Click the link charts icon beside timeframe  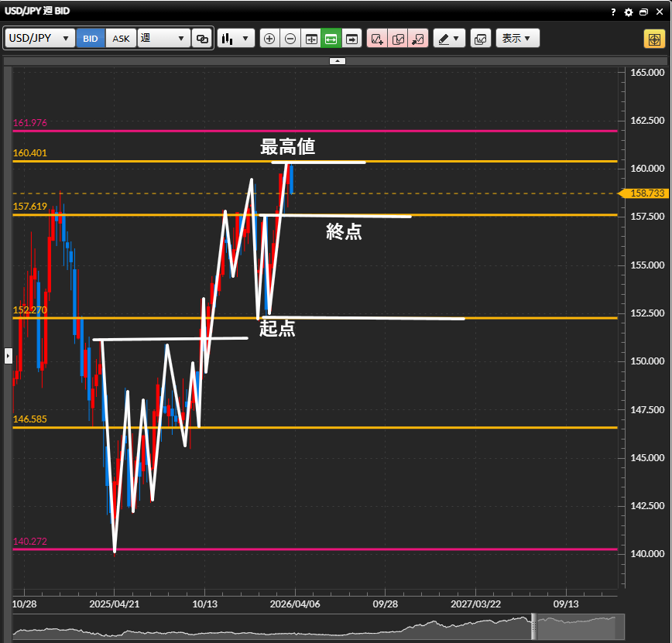pos(202,39)
